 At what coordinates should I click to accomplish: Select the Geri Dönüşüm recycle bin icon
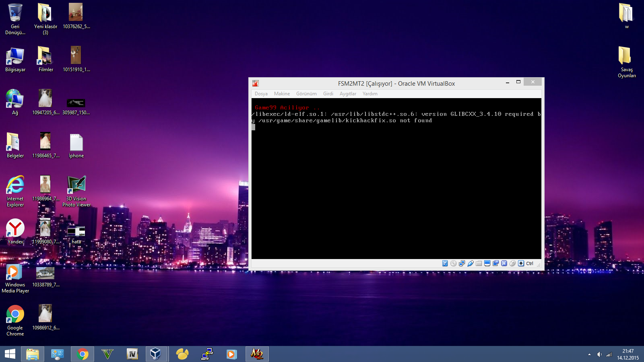click(x=15, y=19)
